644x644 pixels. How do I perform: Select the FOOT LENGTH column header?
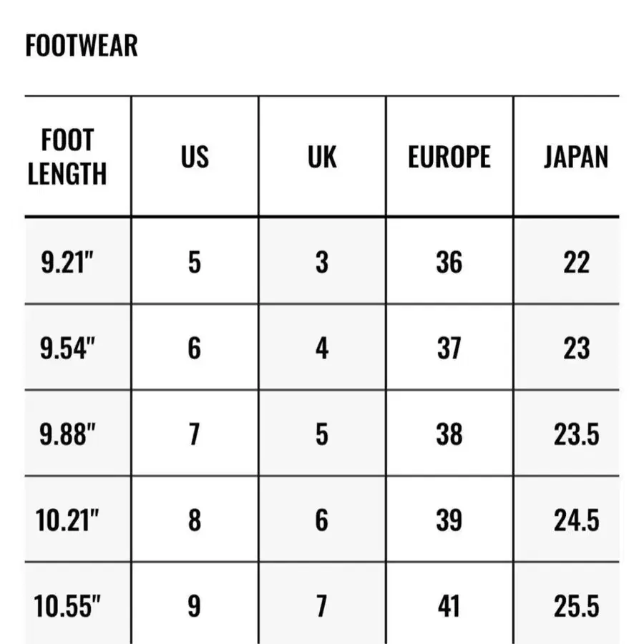click(67, 157)
